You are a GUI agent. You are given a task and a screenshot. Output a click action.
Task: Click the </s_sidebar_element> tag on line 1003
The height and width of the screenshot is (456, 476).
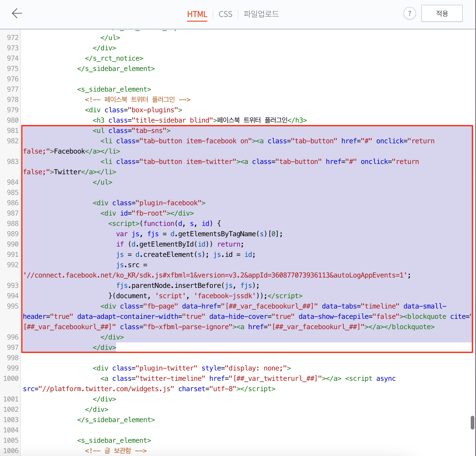coord(116,420)
